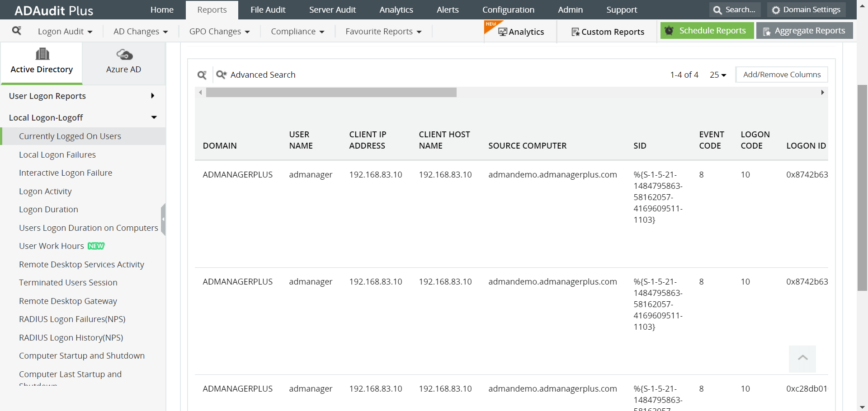Open the Logon Audit dropdown
868x411 pixels.
[65, 32]
